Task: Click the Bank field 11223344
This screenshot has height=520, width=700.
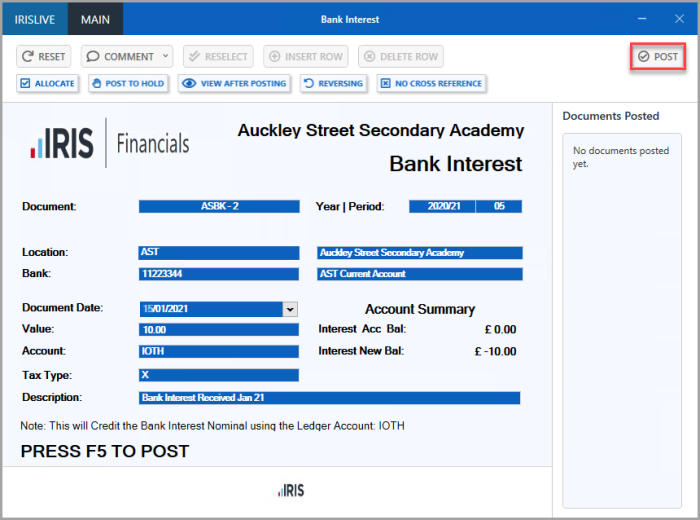Action: [218, 274]
